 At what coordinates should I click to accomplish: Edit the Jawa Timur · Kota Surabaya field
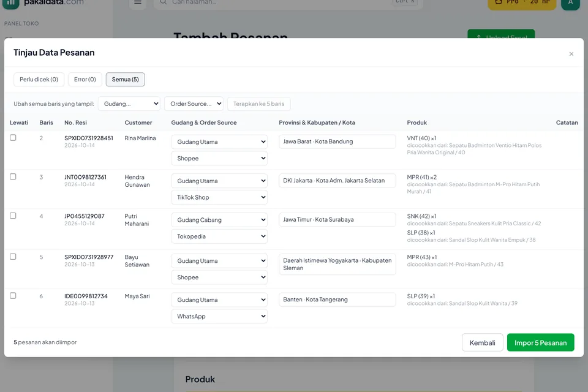[337, 219]
